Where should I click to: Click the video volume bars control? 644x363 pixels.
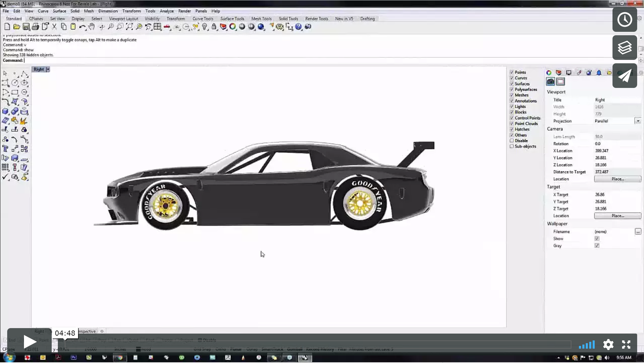click(x=587, y=345)
